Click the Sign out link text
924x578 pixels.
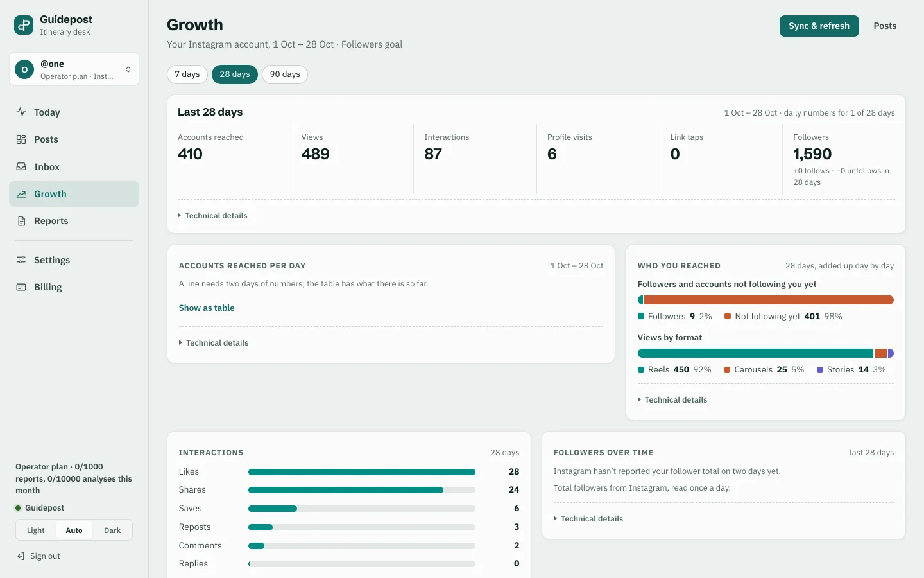45,556
